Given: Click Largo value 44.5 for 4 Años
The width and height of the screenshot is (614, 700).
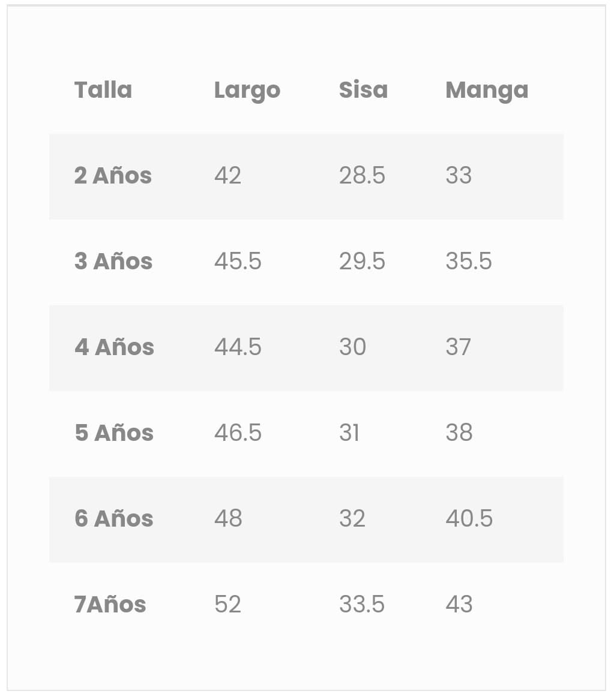Looking at the screenshot, I should [238, 347].
